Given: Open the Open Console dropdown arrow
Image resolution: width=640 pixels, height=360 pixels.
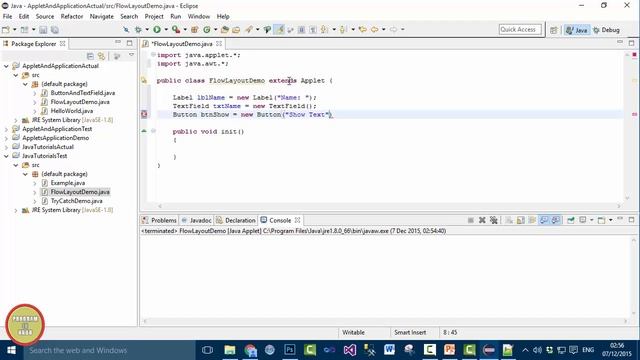Looking at the screenshot, I should [611, 220].
